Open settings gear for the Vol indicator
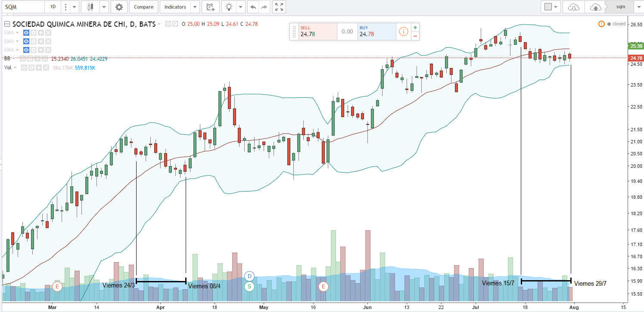644x312 pixels. click(31, 68)
